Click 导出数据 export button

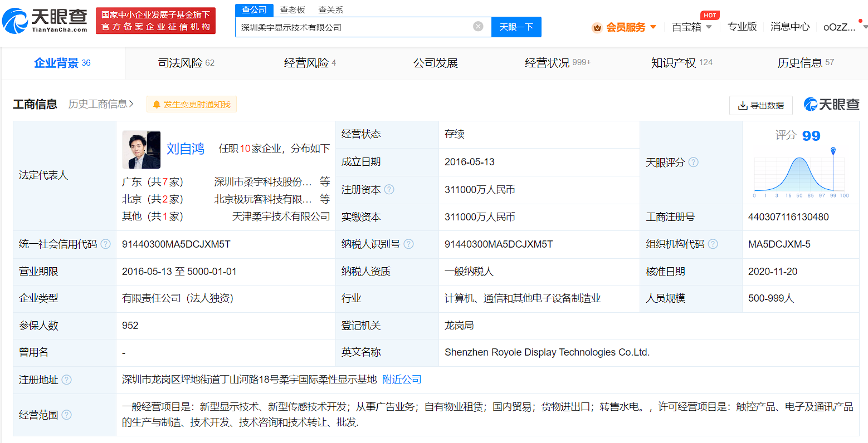point(760,105)
